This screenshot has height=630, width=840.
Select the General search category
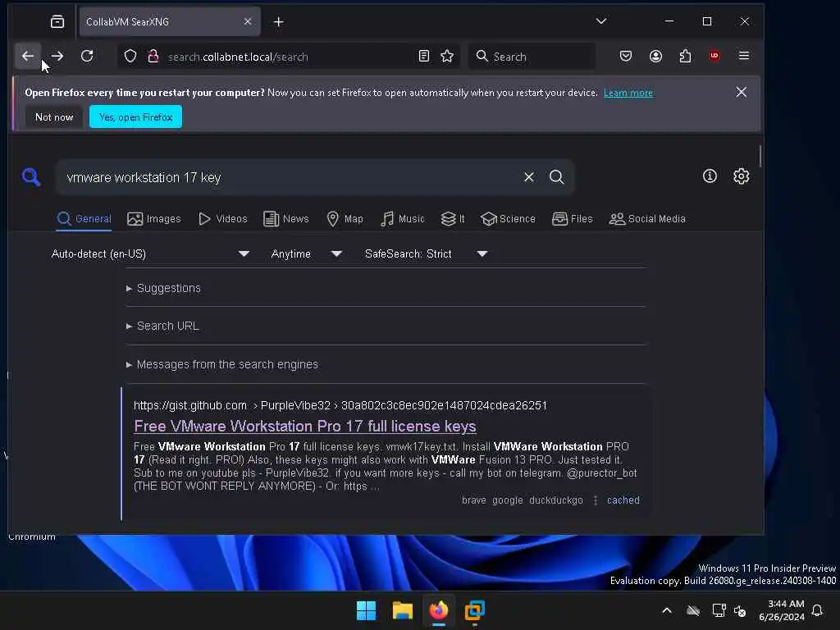[x=84, y=218]
